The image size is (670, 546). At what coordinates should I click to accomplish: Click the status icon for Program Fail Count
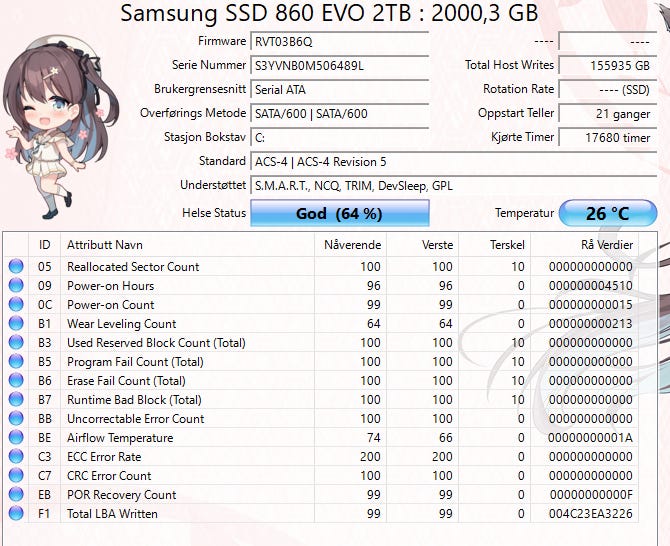16,361
